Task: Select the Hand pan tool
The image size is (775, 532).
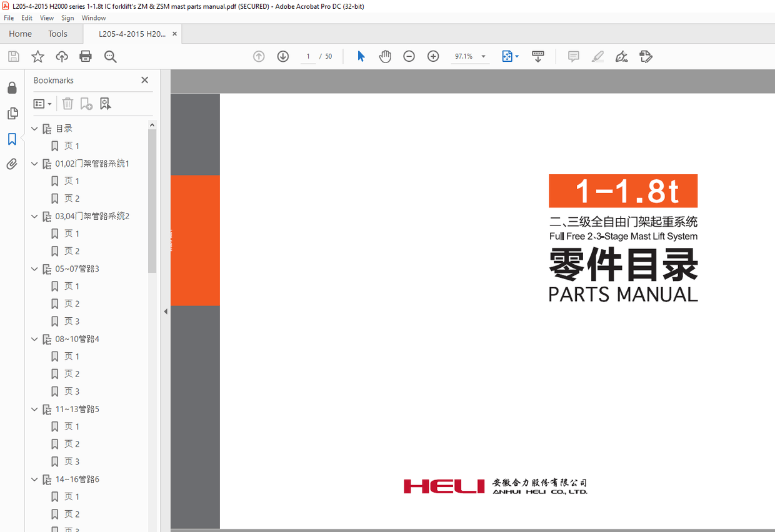Action: click(385, 57)
